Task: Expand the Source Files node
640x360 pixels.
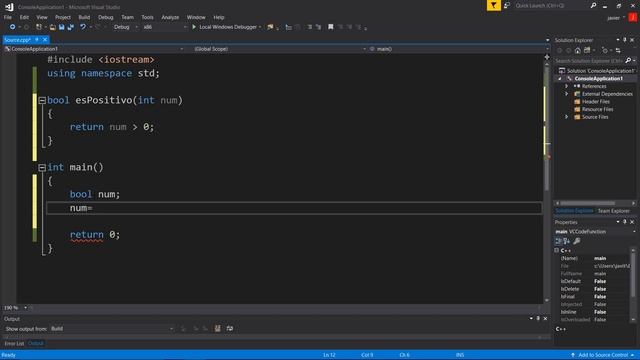Action: 567,117
